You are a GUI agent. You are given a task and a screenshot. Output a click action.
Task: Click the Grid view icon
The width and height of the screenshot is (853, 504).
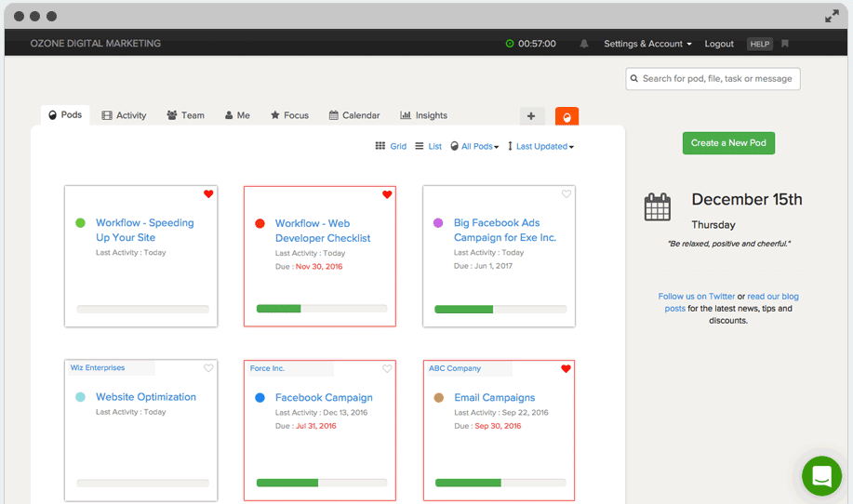[x=380, y=146]
